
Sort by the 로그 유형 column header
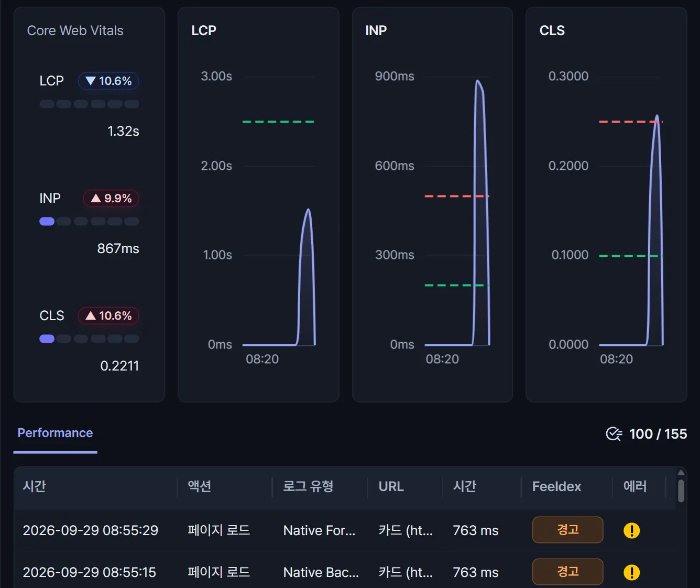tap(308, 486)
